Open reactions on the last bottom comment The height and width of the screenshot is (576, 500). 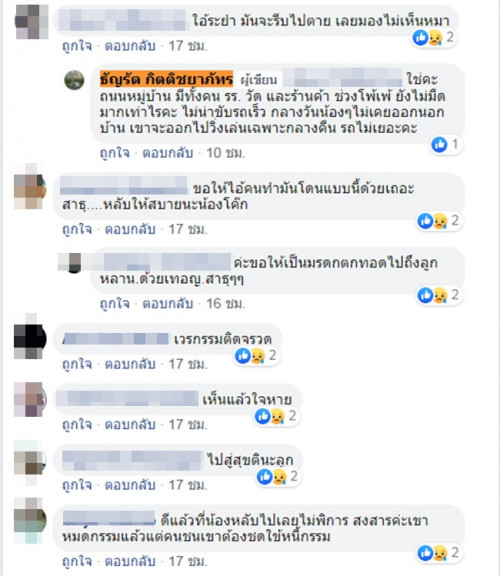pos(439,553)
